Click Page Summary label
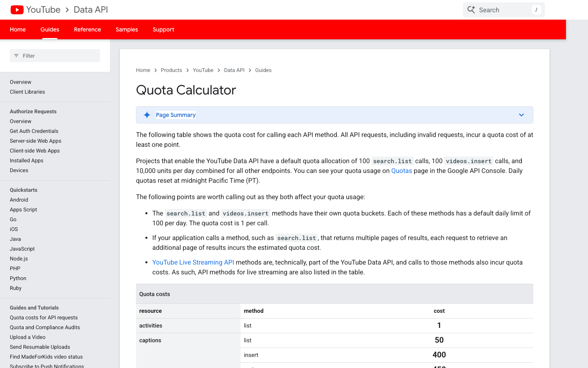This screenshot has height=368, width=588. [176, 115]
